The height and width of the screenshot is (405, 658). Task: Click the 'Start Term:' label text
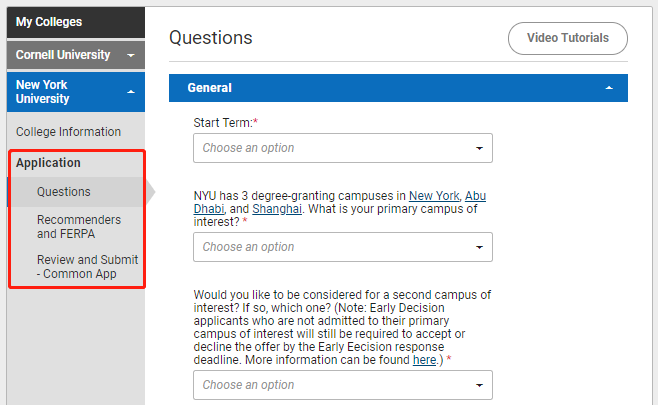click(x=223, y=123)
